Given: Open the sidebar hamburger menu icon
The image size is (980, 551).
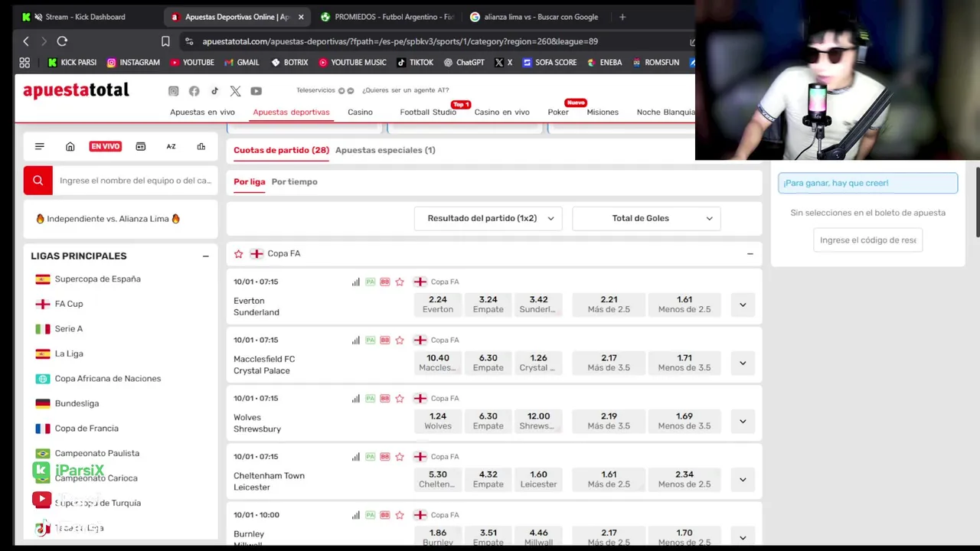Looking at the screenshot, I should (40, 146).
